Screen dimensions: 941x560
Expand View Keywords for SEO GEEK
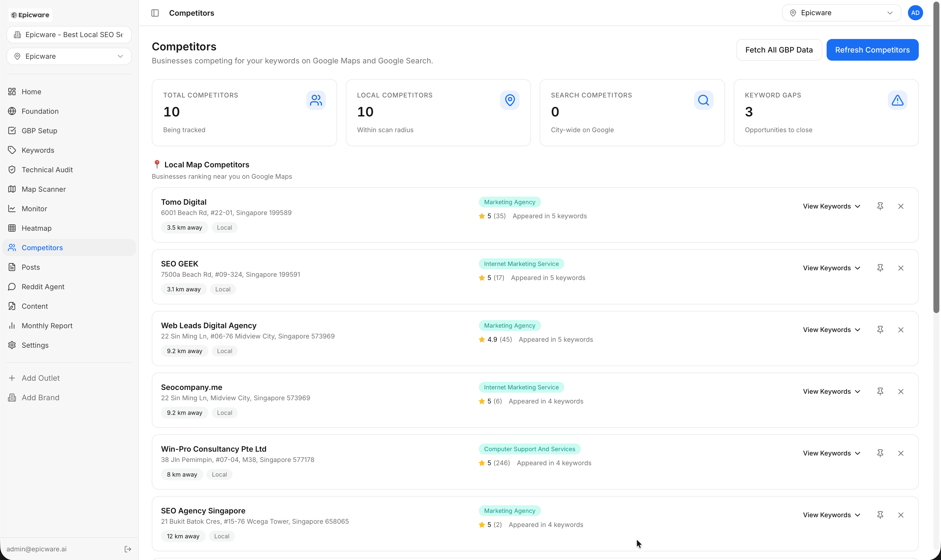pyautogui.click(x=831, y=268)
